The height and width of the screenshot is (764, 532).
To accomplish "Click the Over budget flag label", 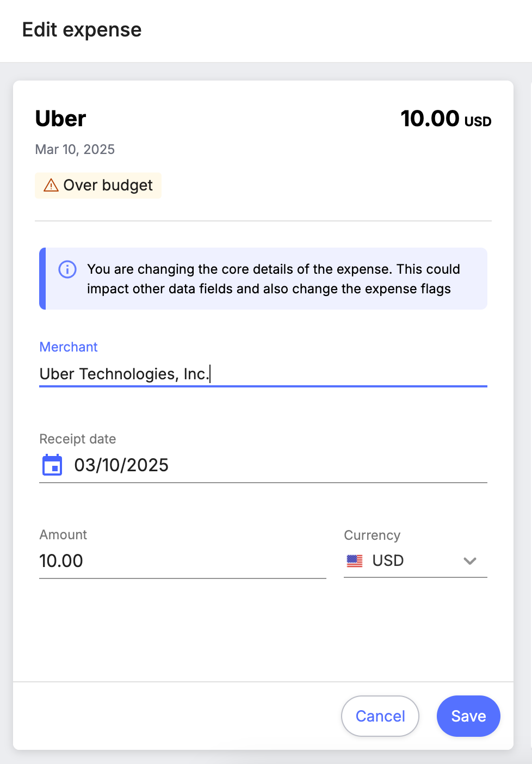I will coord(108,186).
